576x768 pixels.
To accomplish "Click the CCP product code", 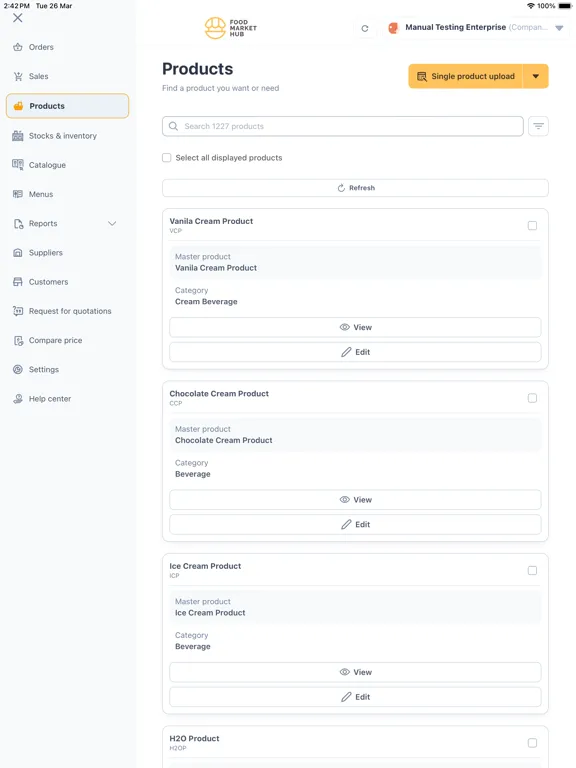I will point(175,403).
